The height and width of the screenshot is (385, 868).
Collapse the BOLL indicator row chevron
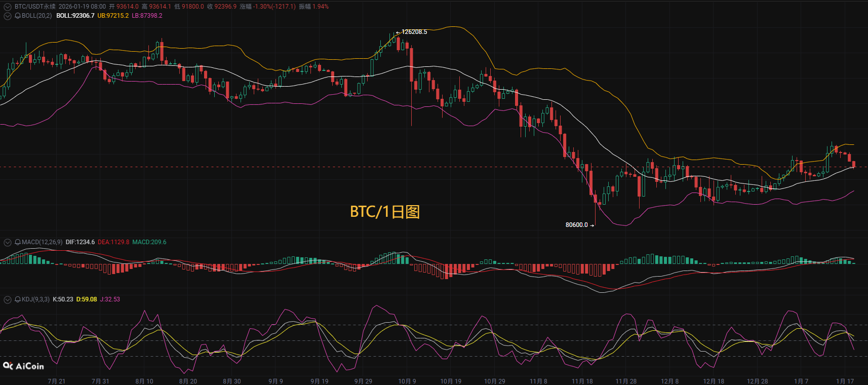tap(8, 16)
